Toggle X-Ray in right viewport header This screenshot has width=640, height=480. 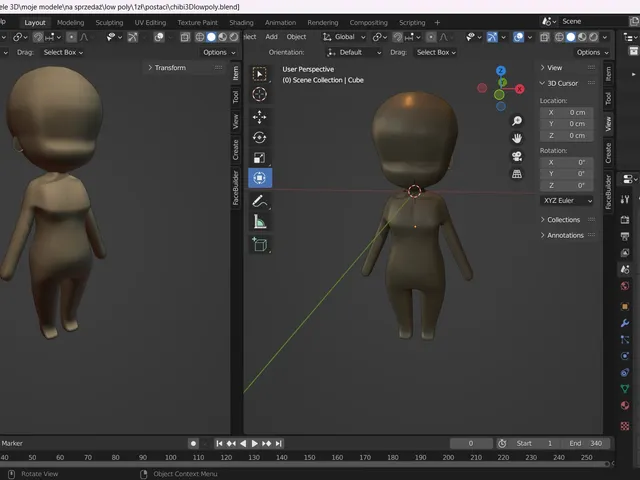click(544, 37)
